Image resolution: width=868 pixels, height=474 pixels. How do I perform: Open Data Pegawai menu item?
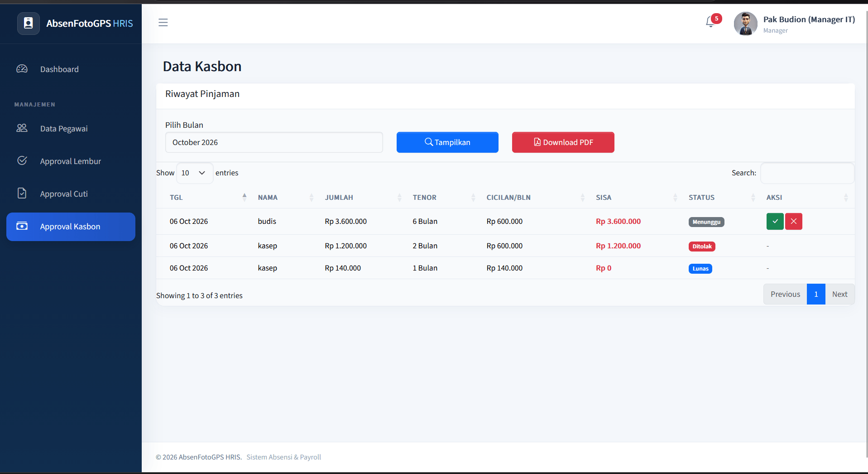71,129
